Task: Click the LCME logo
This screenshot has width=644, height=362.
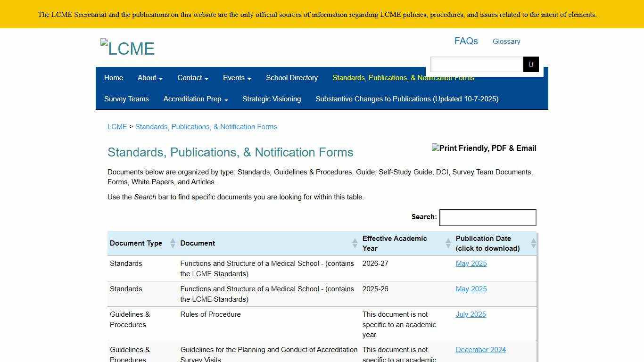Action: point(127,47)
